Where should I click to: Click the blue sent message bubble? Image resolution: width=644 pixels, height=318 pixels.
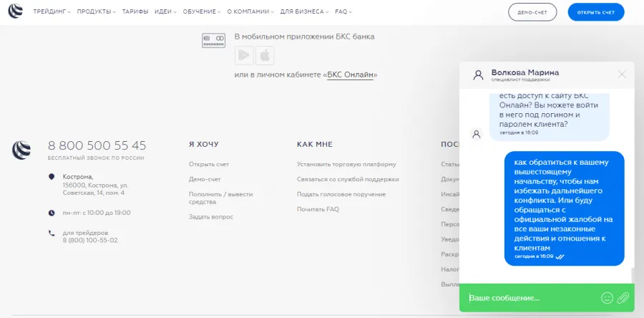click(565, 208)
